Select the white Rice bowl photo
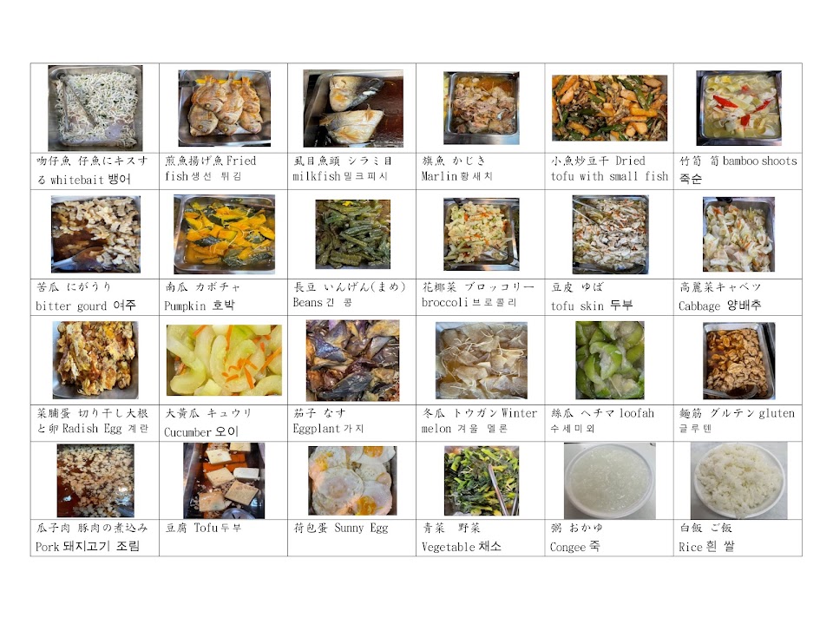This screenshot has width=833, height=644. click(x=738, y=481)
